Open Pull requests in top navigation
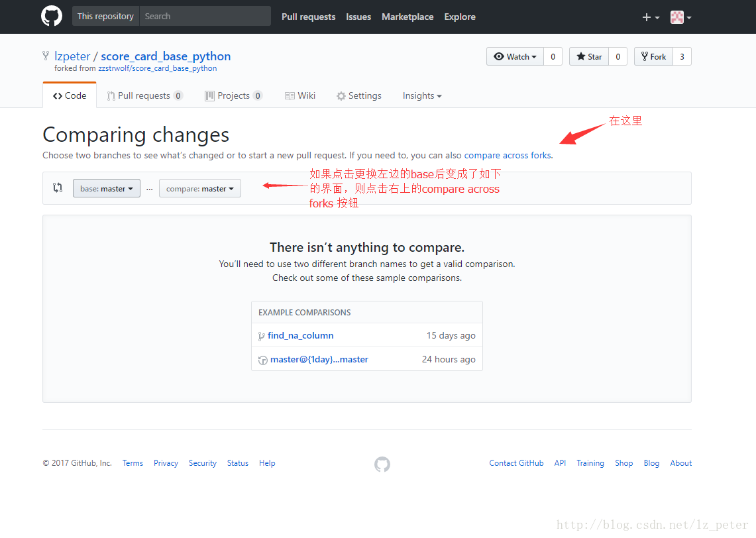Screen dimensions: 756x538 point(309,17)
